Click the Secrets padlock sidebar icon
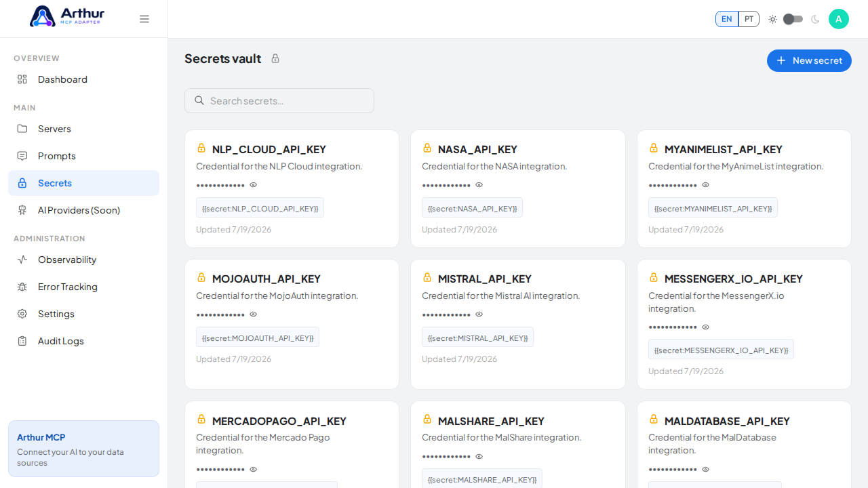 [22, 183]
